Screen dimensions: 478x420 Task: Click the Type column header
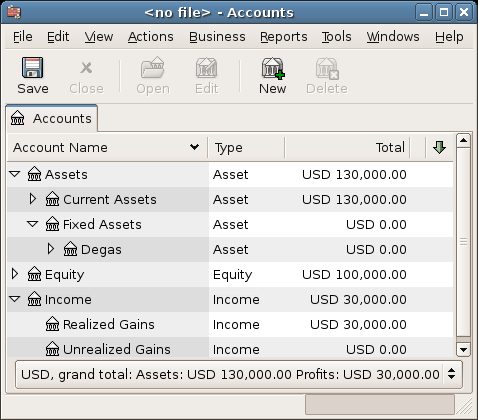(x=246, y=147)
